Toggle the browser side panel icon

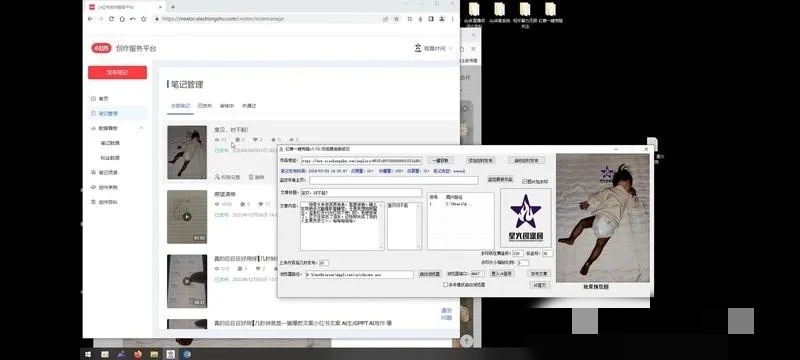pyautogui.click(x=431, y=19)
